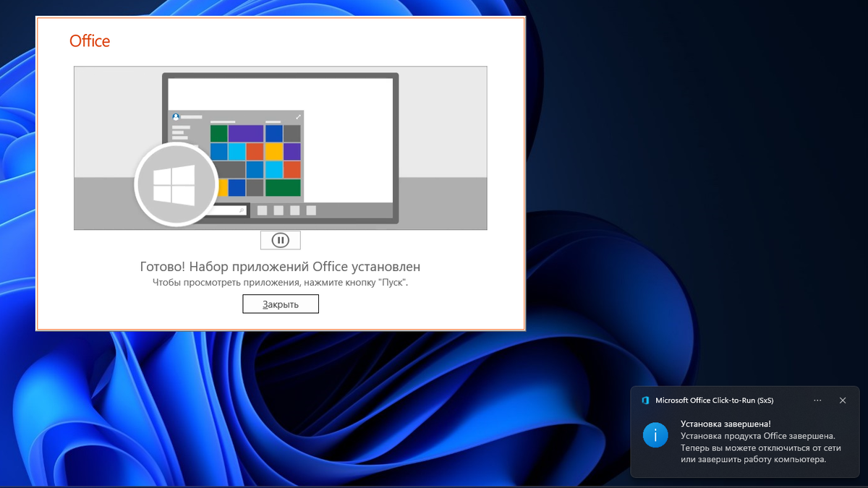Click the "Установка завершена!" notification title
This screenshot has height=488, width=868.
click(726, 424)
